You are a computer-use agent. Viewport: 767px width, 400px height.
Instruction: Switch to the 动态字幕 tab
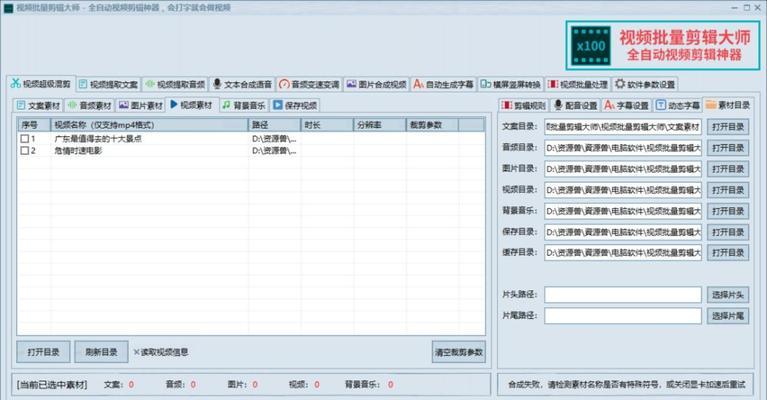click(x=677, y=105)
